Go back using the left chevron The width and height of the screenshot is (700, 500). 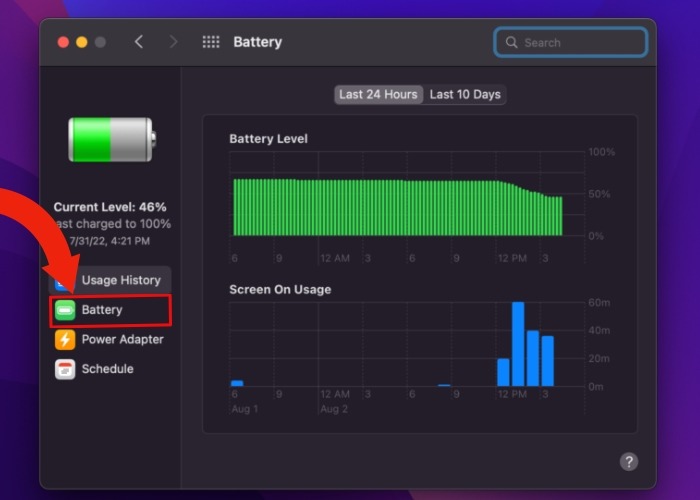139,42
